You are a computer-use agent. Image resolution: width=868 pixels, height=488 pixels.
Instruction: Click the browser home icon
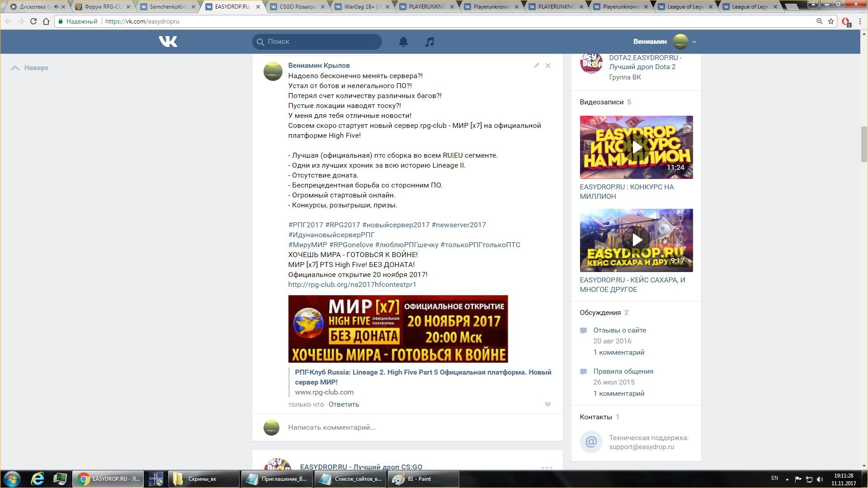coord(46,21)
